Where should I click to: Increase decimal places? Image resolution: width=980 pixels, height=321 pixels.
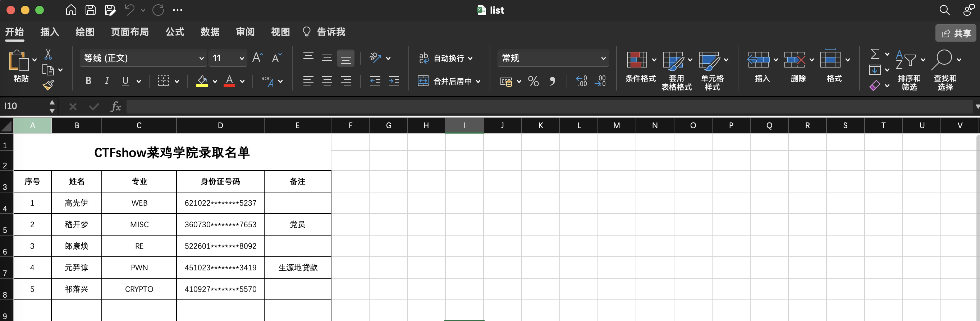(581, 81)
